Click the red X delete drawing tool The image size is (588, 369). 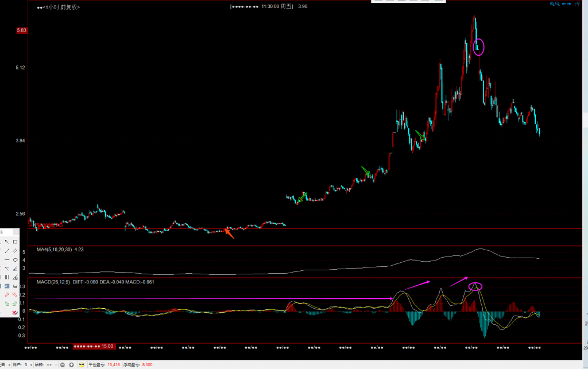[15, 312]
